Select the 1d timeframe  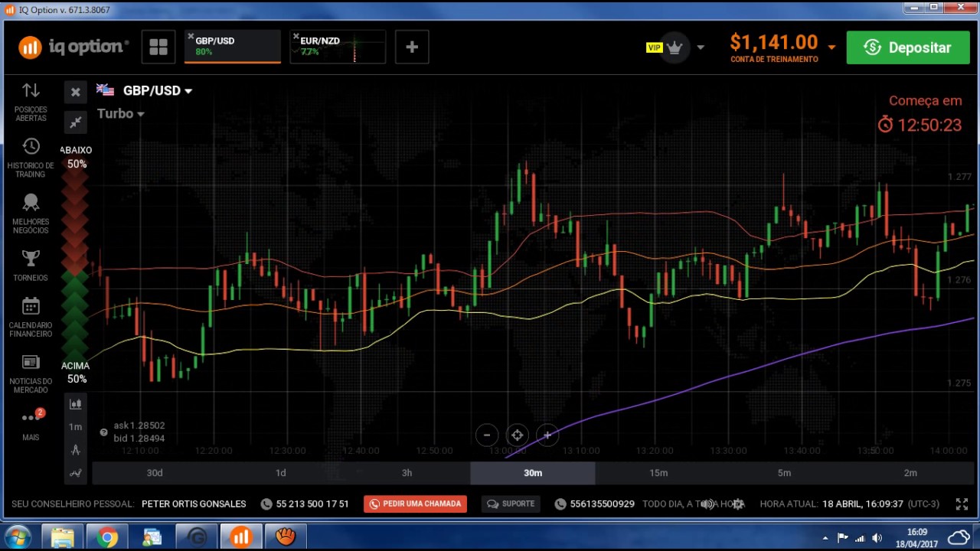280,473
